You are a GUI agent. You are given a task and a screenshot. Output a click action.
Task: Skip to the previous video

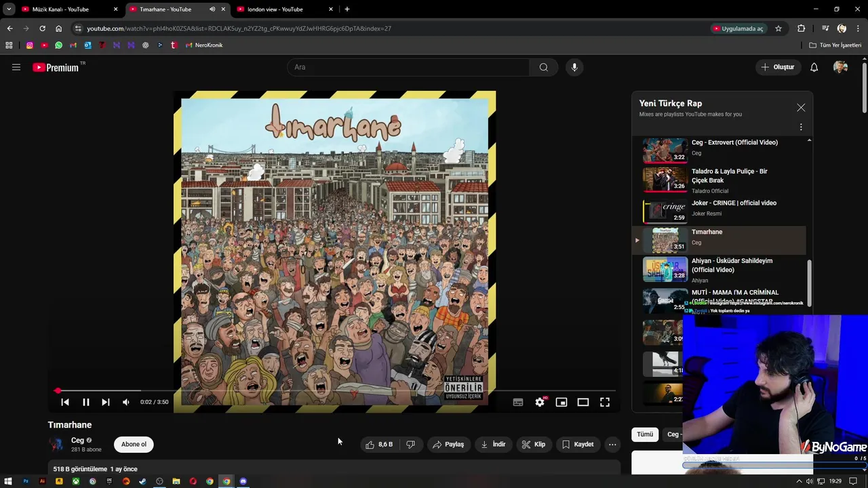pos(65,402)
